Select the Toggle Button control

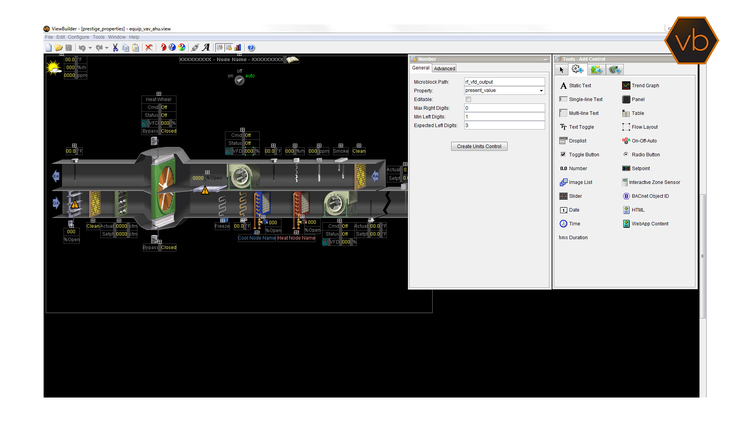pyautogui.click(x=583, y=155)
